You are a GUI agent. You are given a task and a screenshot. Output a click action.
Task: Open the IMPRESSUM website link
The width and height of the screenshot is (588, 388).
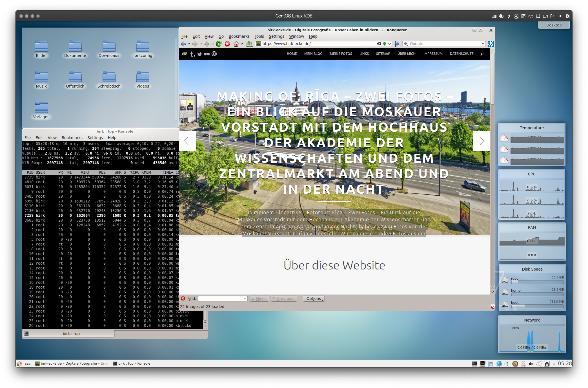click(x=433, y=54)
